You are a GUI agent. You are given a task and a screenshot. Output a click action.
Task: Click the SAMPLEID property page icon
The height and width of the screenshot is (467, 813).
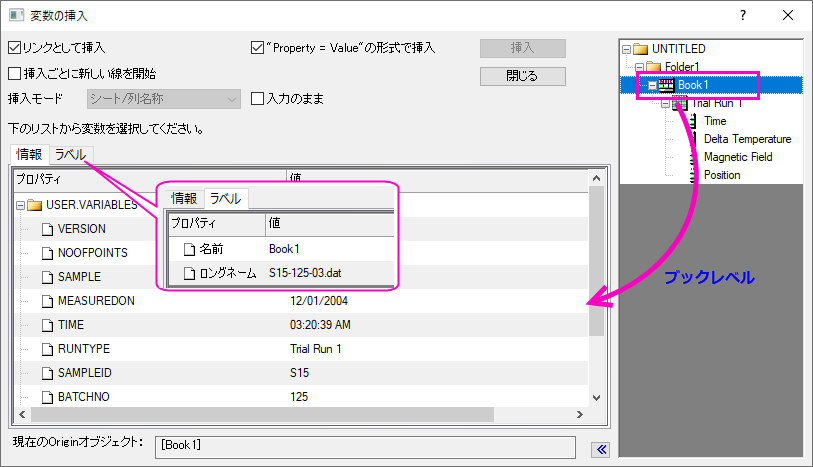click(47, 373)
